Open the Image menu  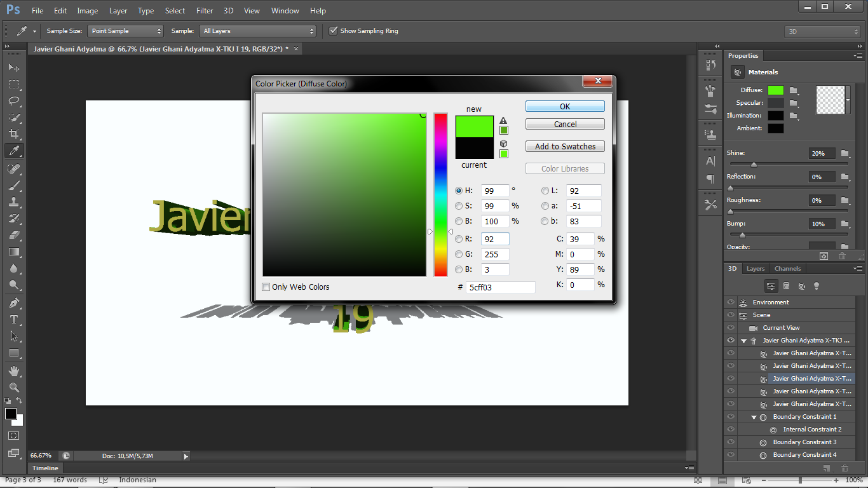pyautogui.click(x=88, y=11)
